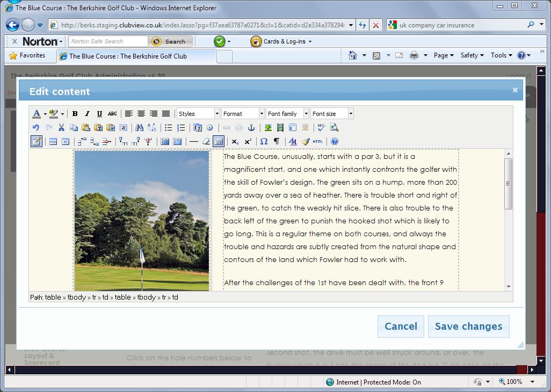Open the HTML source editor
The width and height of the screenshot is (551, 392).
318,142
